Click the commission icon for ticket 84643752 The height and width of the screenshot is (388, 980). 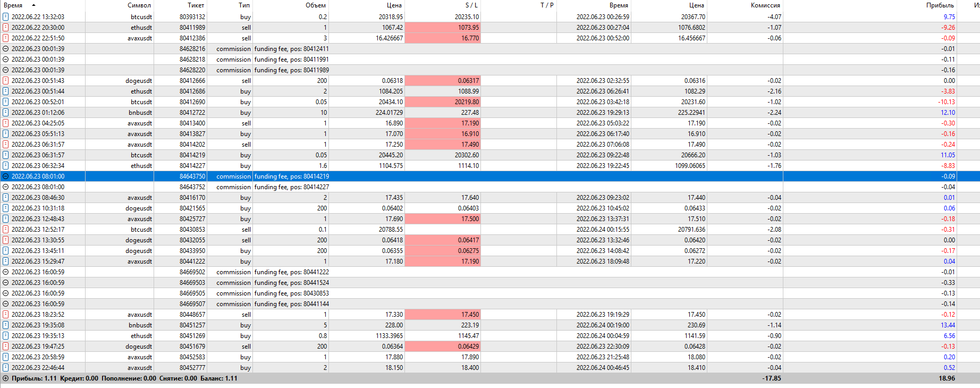(6, 187)
